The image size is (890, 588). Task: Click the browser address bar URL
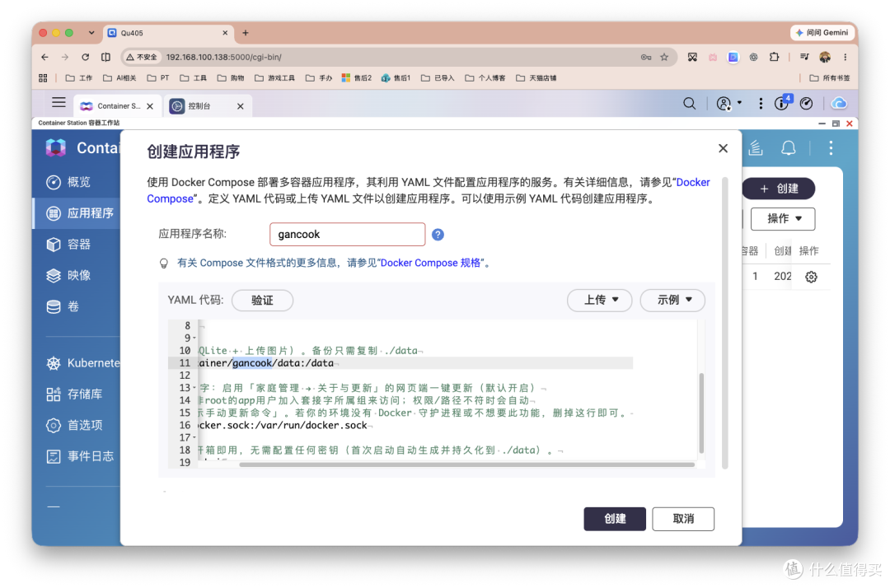(x=223, y=58)
